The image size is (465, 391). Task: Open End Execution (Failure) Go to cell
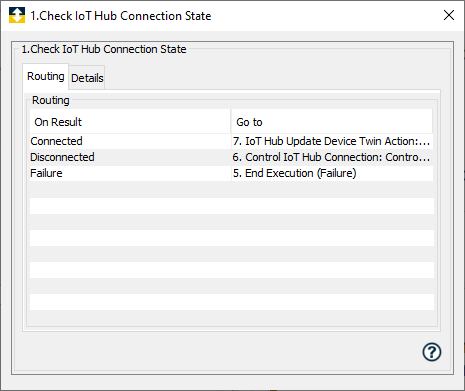(x=332, y=173)
